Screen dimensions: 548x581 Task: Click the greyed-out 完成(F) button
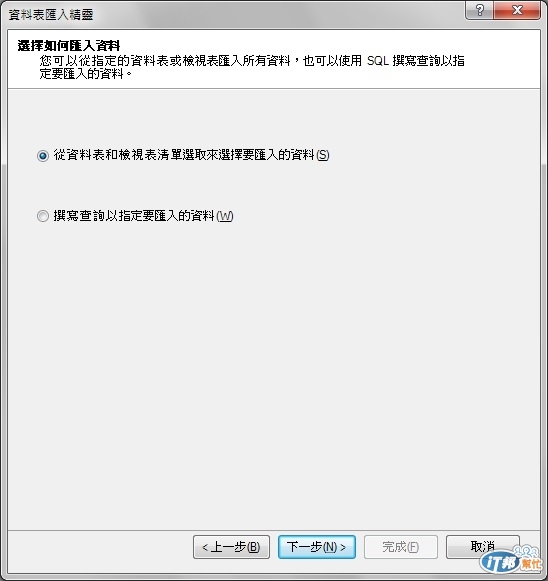click(x=401, y=547)
